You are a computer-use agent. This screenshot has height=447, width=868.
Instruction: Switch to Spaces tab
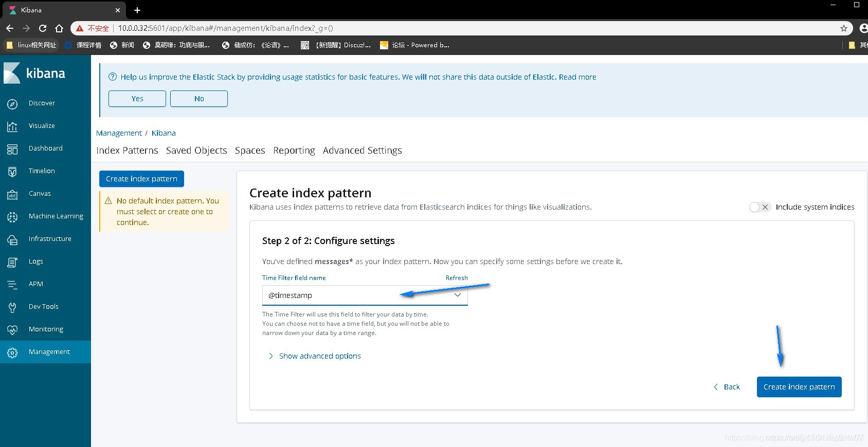pos(250,151)
